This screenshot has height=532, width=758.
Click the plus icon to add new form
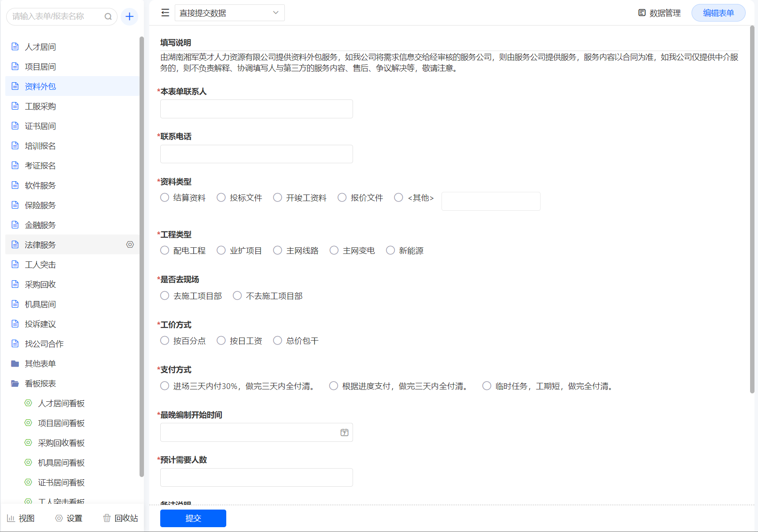tap(129, 17)
